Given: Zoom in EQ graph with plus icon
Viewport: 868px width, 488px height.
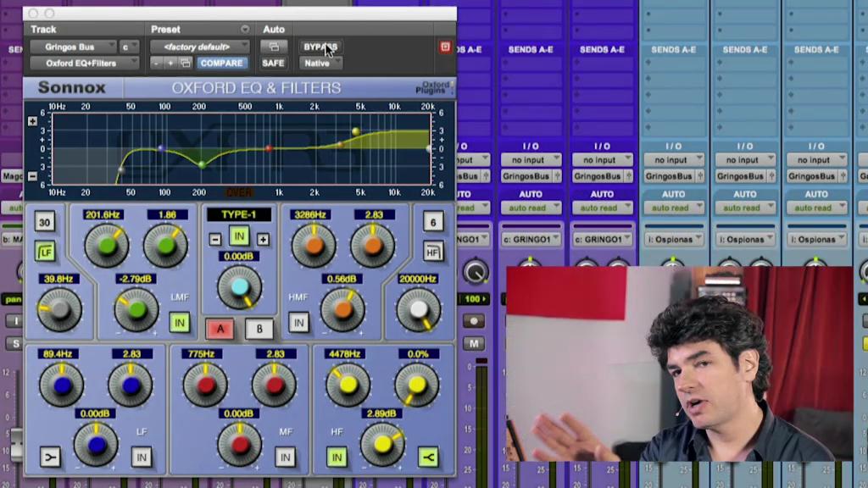Looking at the screenshot, I should tap(33, 120).
